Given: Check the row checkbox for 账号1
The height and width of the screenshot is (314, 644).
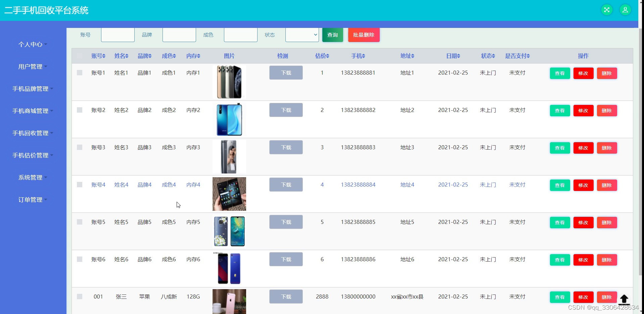Looking at the screenshot, I should [80, 73].
